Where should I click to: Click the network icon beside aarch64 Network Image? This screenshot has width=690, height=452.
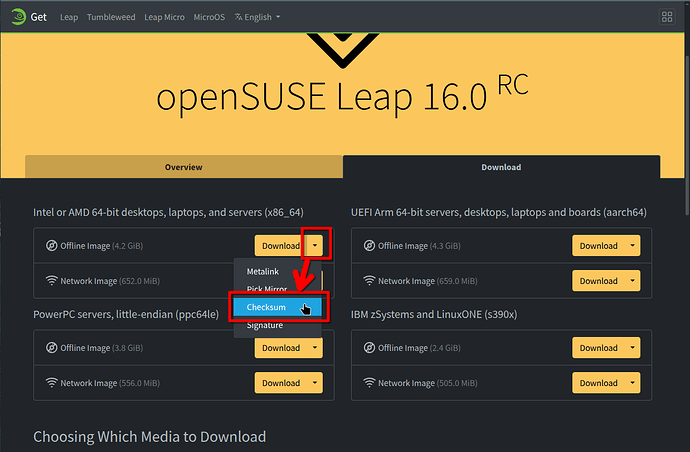pyautogui.click(x=370, y=281)
